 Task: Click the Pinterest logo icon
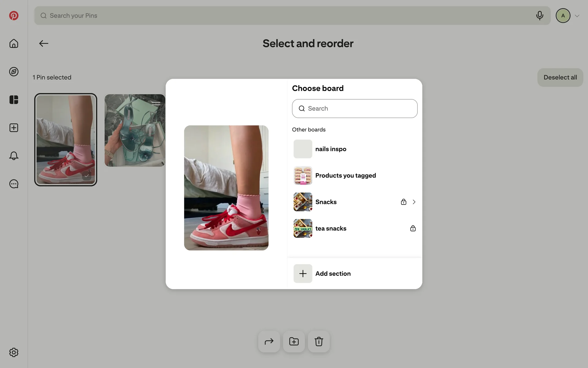tap(14, 16)
